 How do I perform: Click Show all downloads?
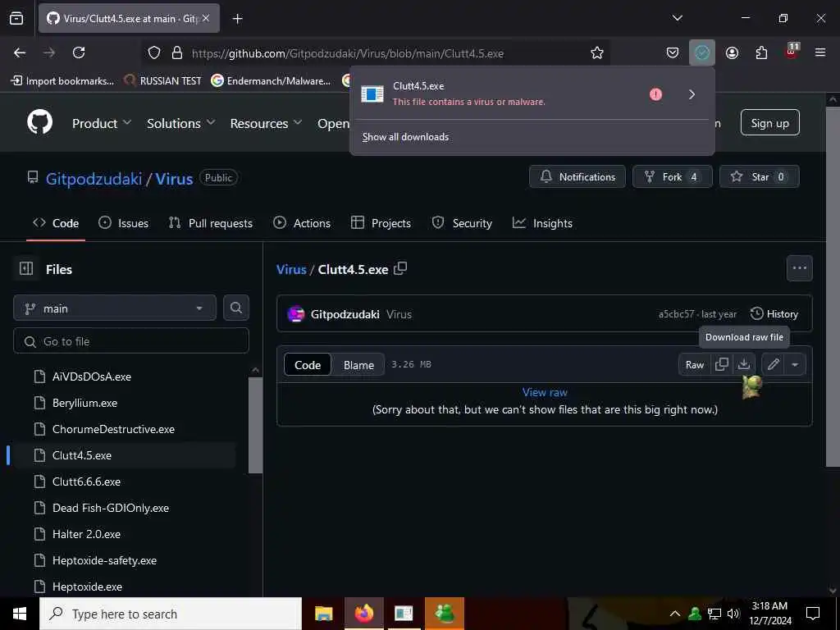[x=405, y=137]
